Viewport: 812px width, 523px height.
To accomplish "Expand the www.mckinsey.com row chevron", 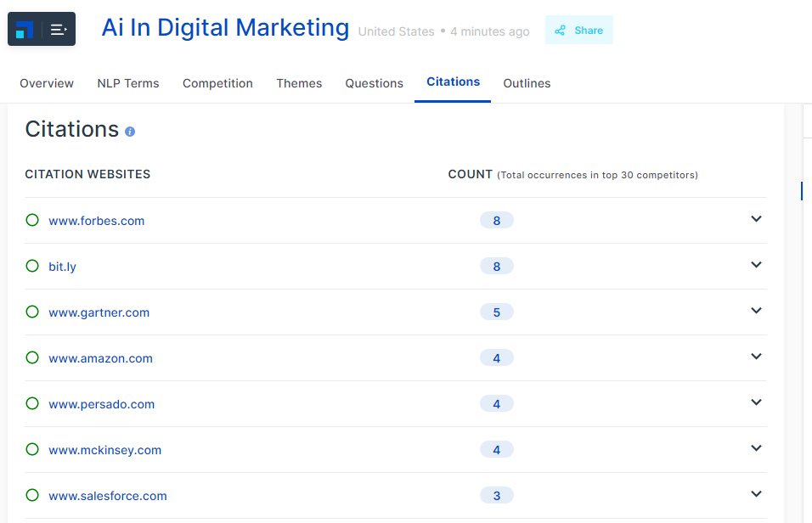I will (756, 448).
